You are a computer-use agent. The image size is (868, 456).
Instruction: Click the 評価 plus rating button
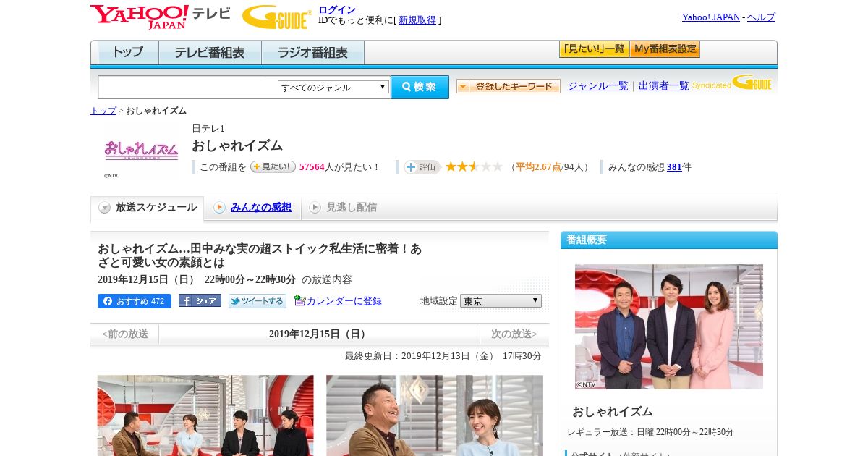[422, 167]
